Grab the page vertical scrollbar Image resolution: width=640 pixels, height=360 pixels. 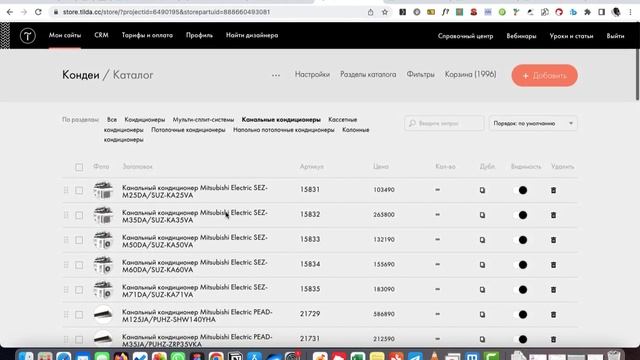click(637, 76)
